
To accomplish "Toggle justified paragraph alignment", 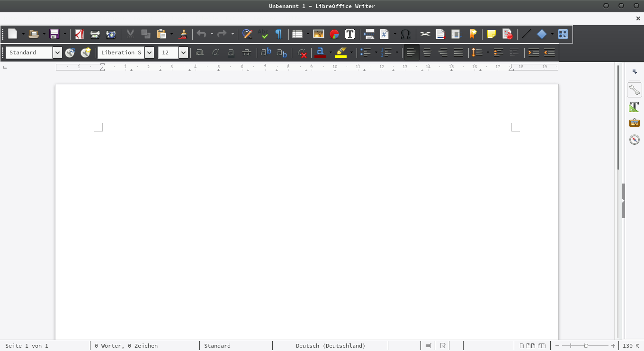I will [x=458, y=53].
